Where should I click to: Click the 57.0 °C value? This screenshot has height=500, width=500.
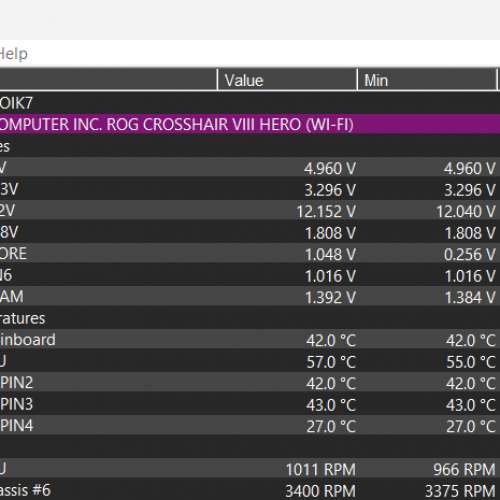(331, 362)
